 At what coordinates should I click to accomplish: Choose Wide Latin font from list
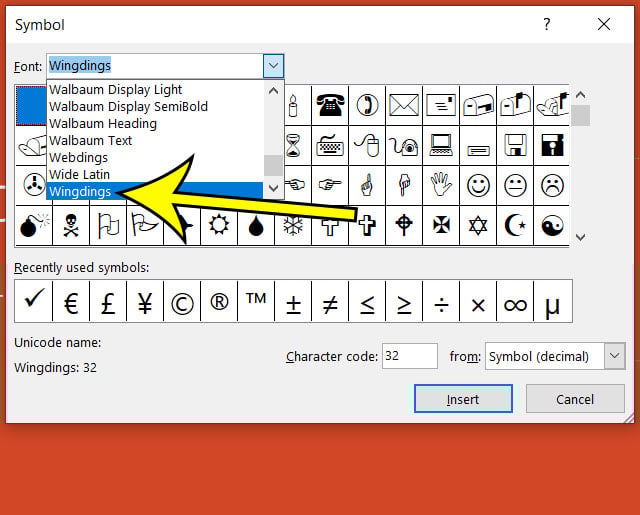(x=155, y=175)
